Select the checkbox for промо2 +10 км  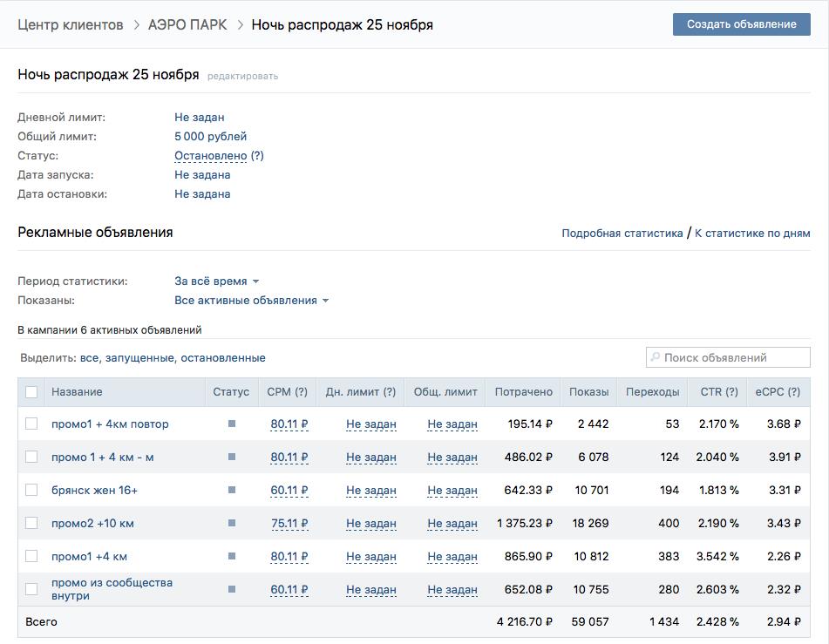tap(31, 523)
